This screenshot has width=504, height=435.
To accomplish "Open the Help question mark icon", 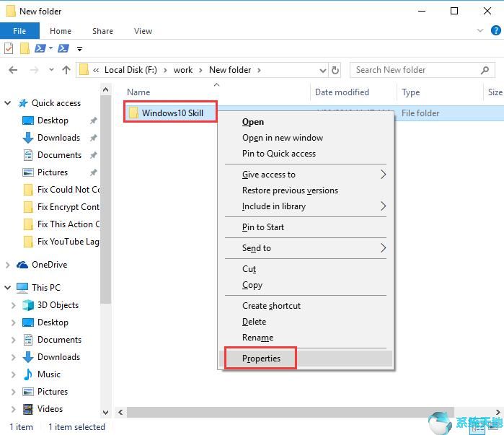I will point(495,30).
